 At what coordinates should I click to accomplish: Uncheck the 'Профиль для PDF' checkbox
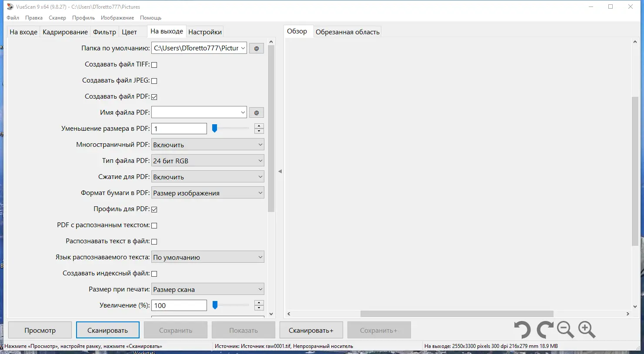click(x=154, y=209)
